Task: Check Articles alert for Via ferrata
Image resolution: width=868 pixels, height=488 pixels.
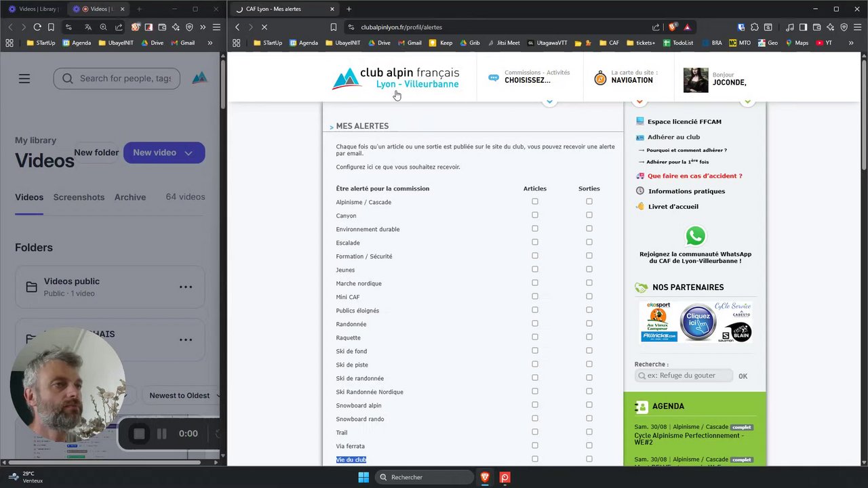Action: [x=535, y=445]
